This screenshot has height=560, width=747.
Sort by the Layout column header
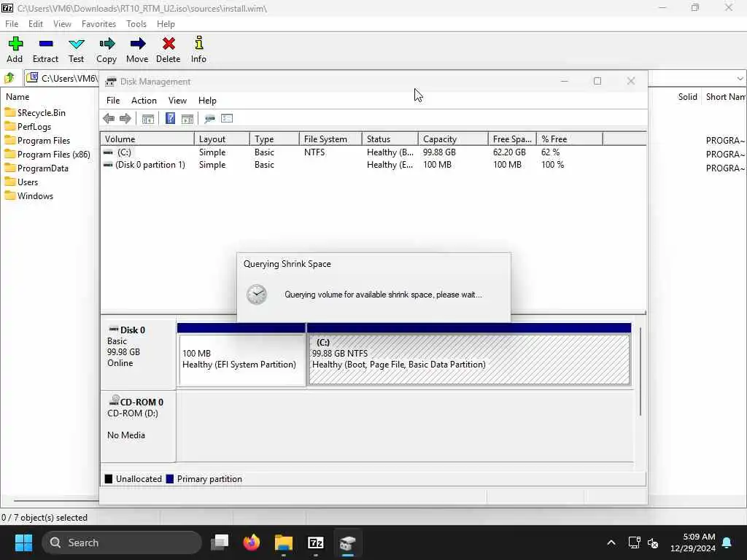point(222,139)
